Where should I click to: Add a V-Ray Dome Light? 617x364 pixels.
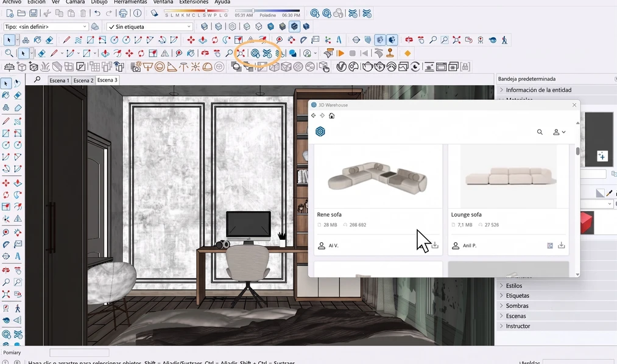[207, 67]
